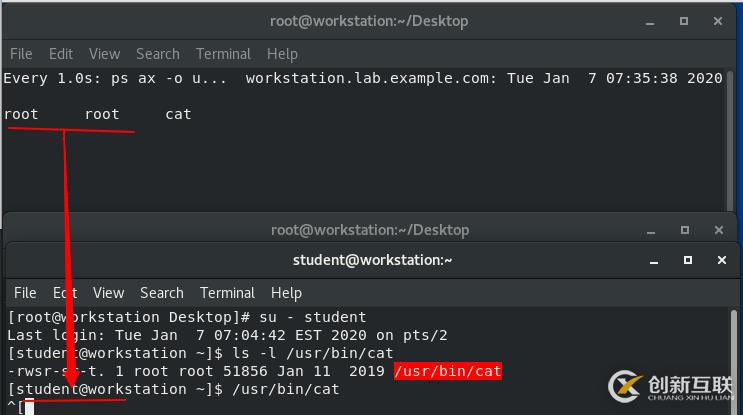Maximize the top root terminal window
This screenshot has height=415, width=743.
[684, 21]
